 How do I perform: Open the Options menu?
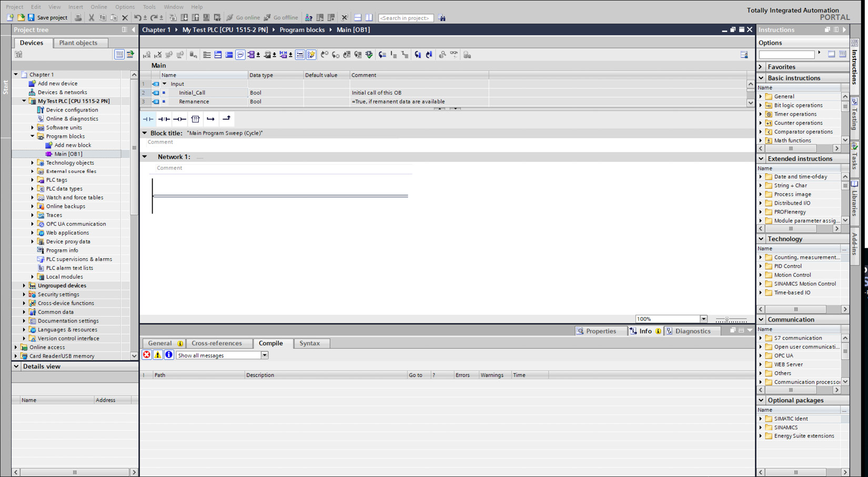(x=125, y=7)
